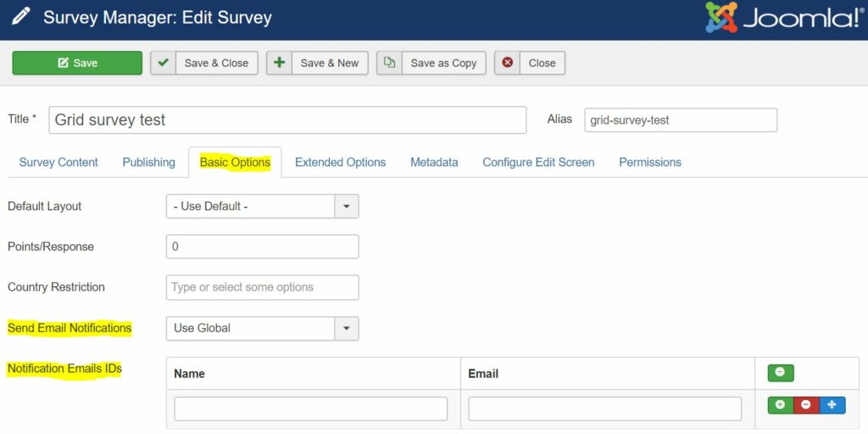The image size is (868, 434).
Task: Add a notification row with the row's green plus
Action: [780, 405]
